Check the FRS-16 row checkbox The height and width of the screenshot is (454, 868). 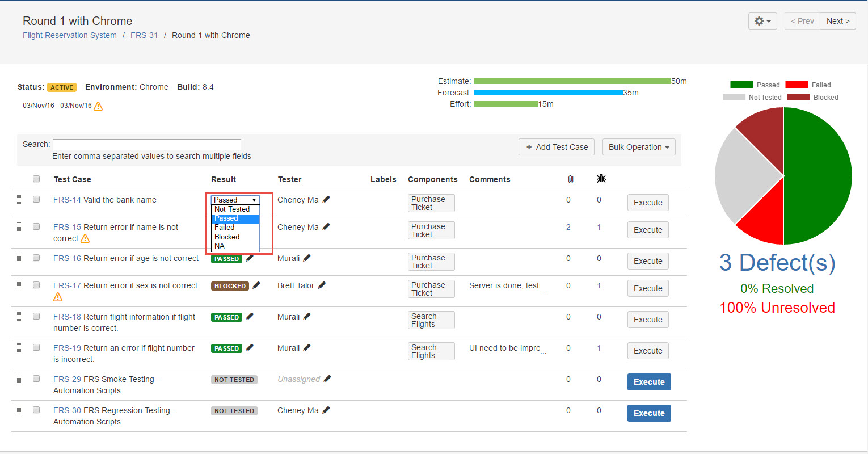pos(36,258)
